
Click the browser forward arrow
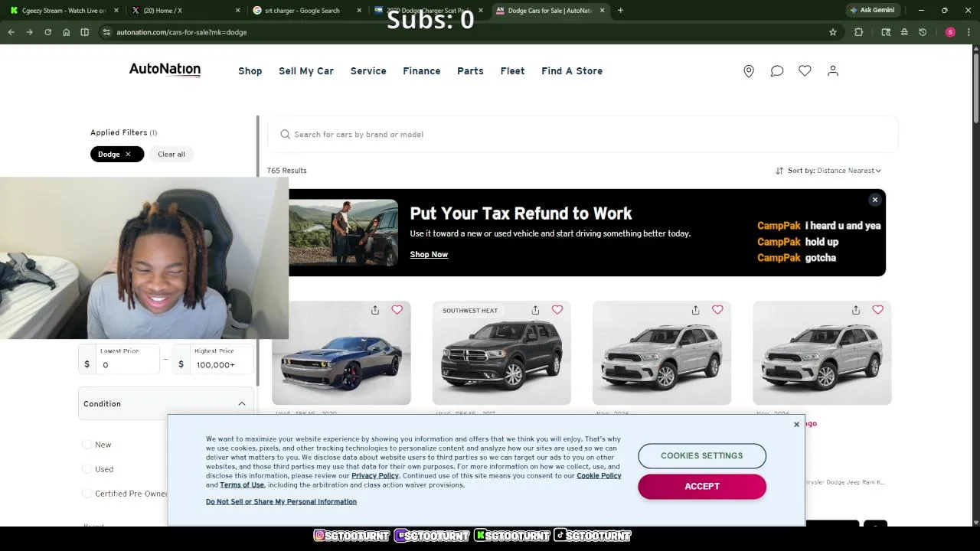point(29,32)
